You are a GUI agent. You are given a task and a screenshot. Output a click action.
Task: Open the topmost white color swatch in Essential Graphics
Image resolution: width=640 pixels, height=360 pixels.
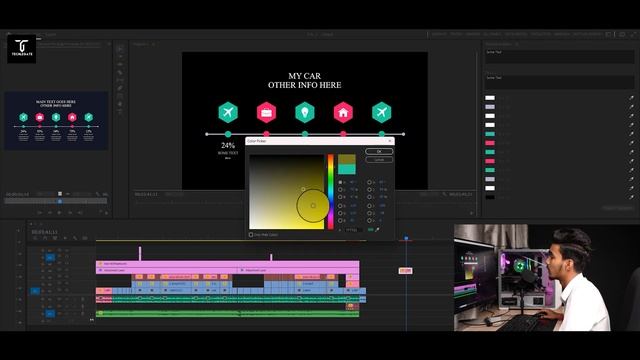click(490, 98)
